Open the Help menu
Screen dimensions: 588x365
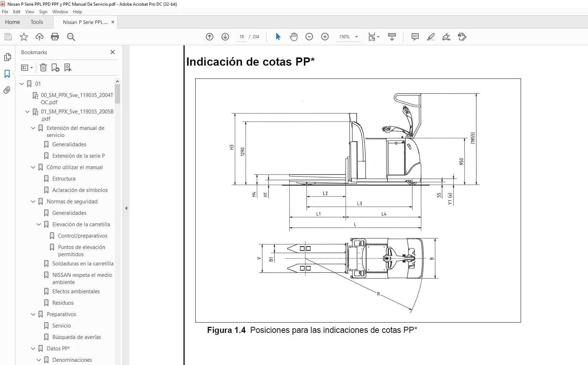[77, 12]
